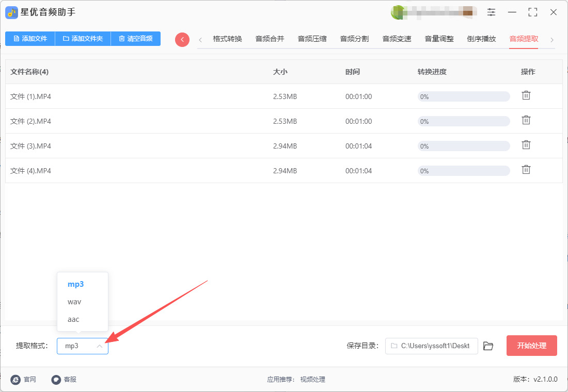The height and width of the screenshot is (392, 568).
Task: Select the 文件 (1).MP4 file name
Action: point(31,96)
